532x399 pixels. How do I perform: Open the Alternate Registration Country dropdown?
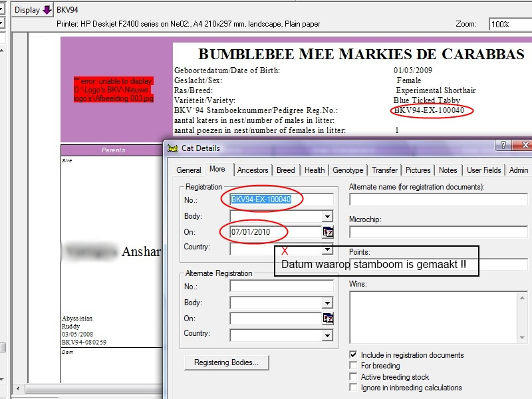tap(327, 336)
